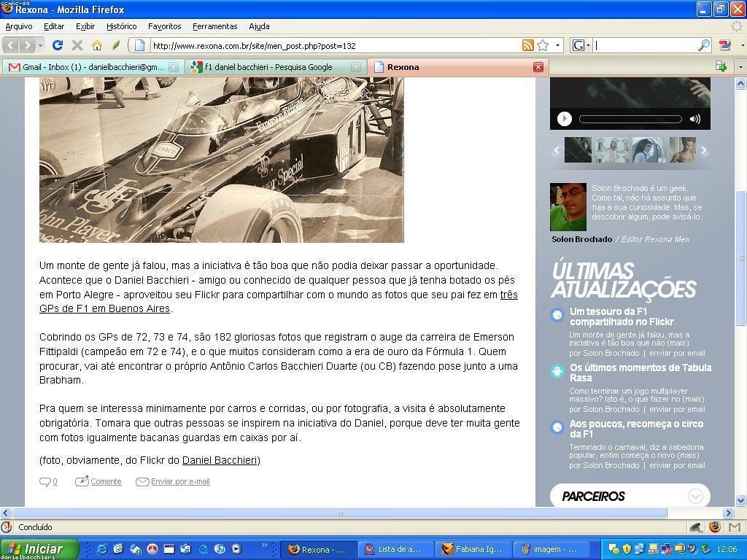
Task: Go forward with the browser forward arrow
Action: (x=28, y=46)
